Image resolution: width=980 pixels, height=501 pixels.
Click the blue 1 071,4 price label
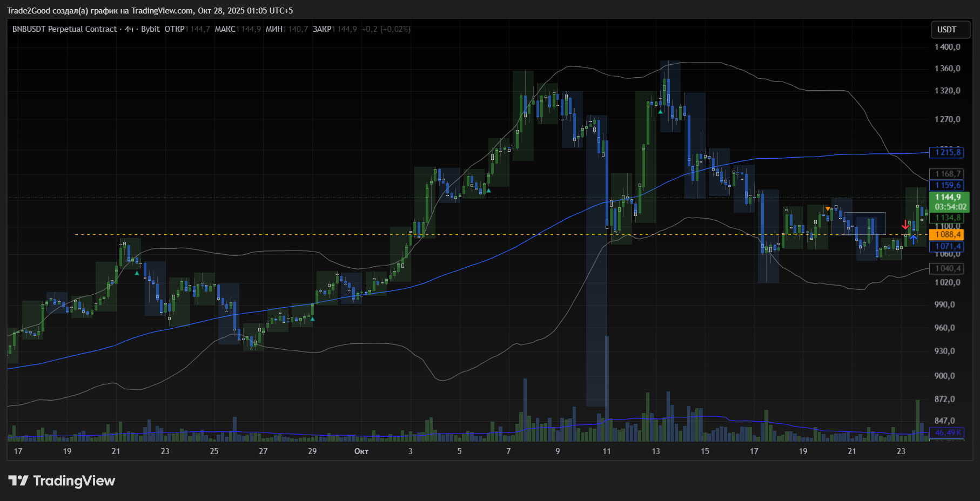click(948, 246)
